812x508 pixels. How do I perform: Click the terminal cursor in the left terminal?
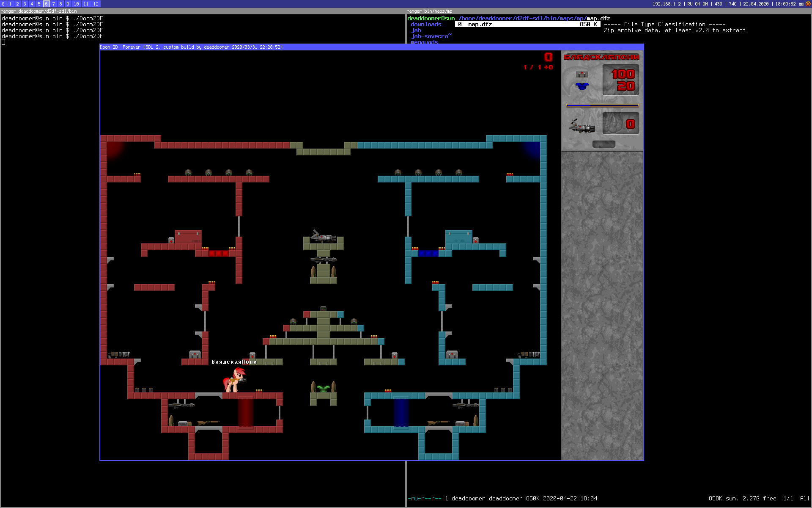point(3,42)
